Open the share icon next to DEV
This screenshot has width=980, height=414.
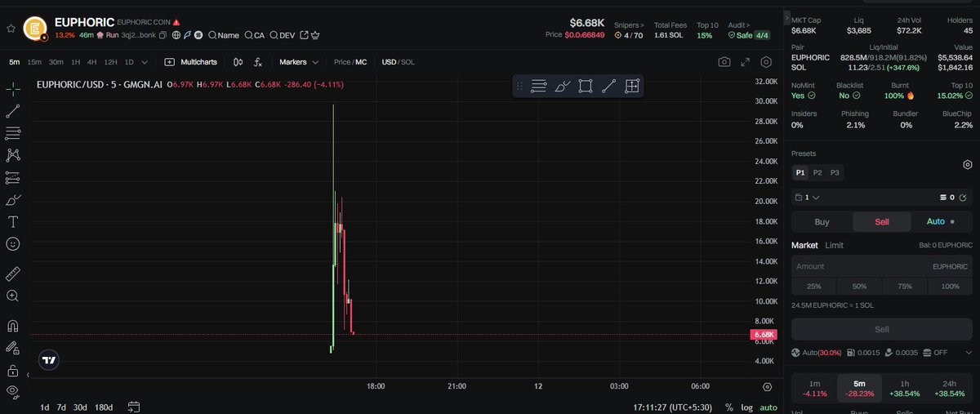[x=305, y=36]
